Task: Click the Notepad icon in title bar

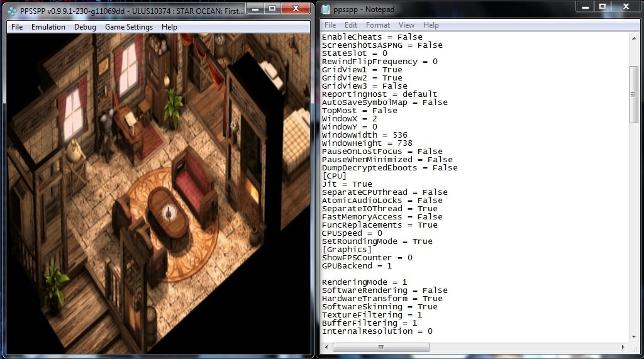Action: pos(326,9)
